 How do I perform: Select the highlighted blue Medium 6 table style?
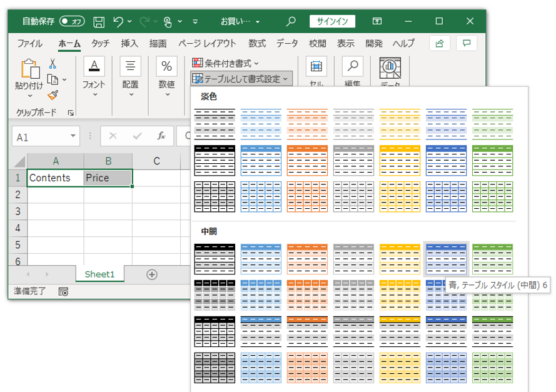coord(446,259)
